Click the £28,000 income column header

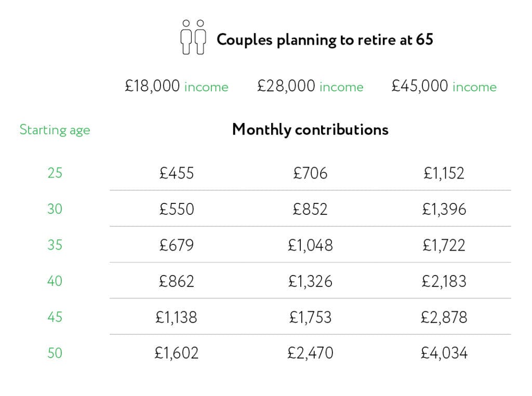(310, 86)
